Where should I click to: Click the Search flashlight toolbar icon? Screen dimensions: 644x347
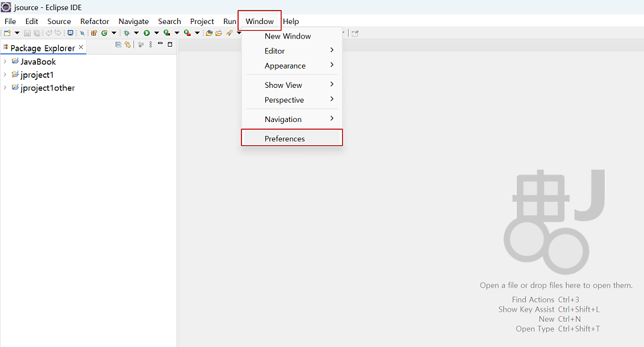click(229, 33)
